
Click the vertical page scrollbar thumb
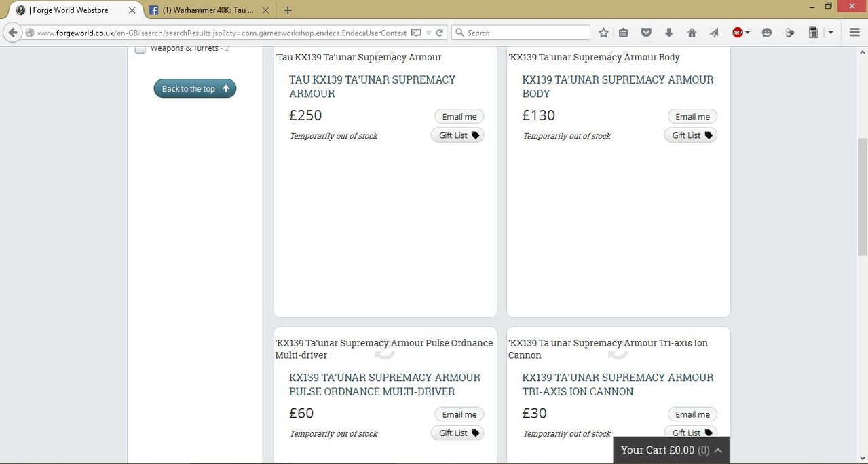point(863,196)
